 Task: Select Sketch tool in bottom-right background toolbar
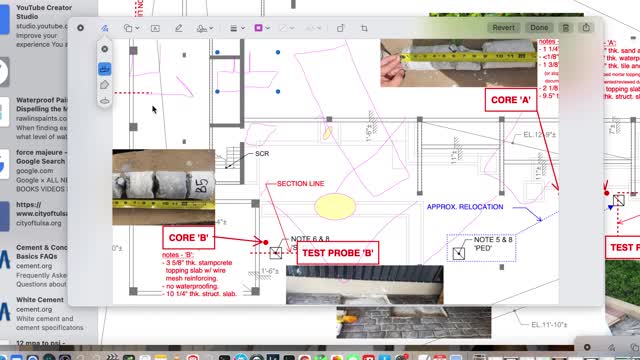point(611,348)
